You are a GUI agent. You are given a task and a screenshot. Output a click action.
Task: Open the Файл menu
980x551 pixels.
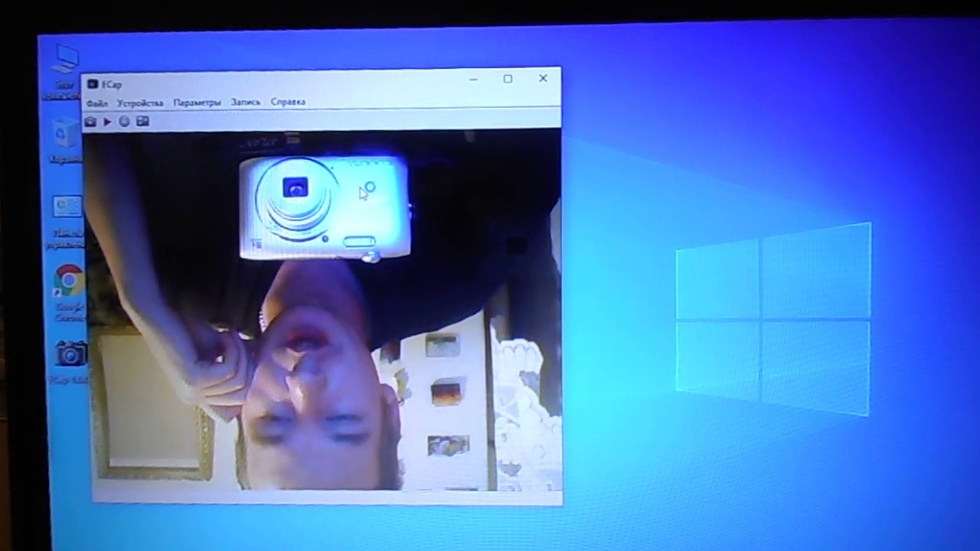97,103
